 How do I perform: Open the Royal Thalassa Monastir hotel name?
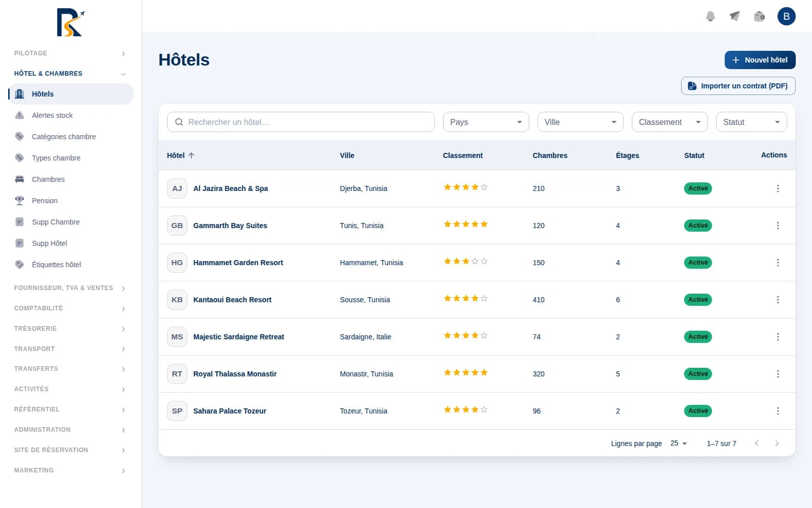coord(235,374)
